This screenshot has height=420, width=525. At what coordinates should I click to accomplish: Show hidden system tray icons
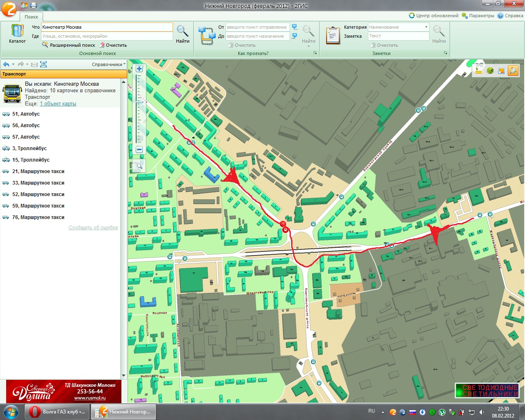(383, 412)
